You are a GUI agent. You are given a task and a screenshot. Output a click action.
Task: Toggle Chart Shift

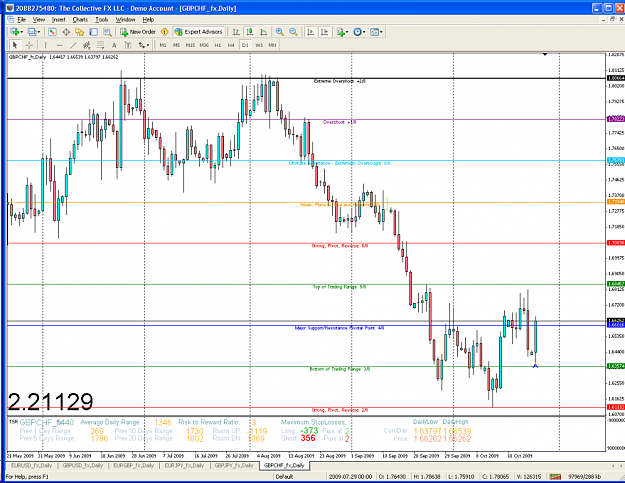click(x=324, y=32)
